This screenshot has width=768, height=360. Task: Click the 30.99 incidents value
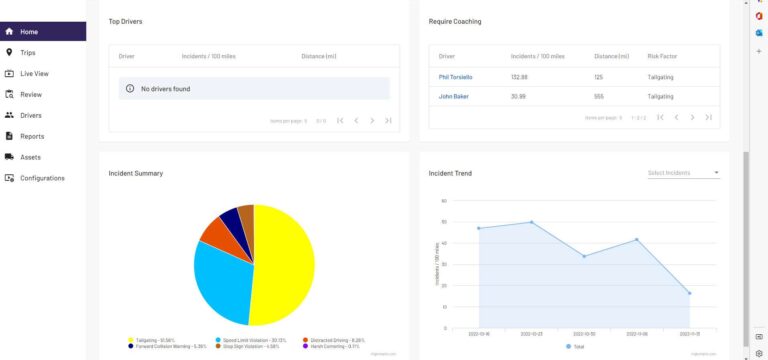[x=518, y=96]
